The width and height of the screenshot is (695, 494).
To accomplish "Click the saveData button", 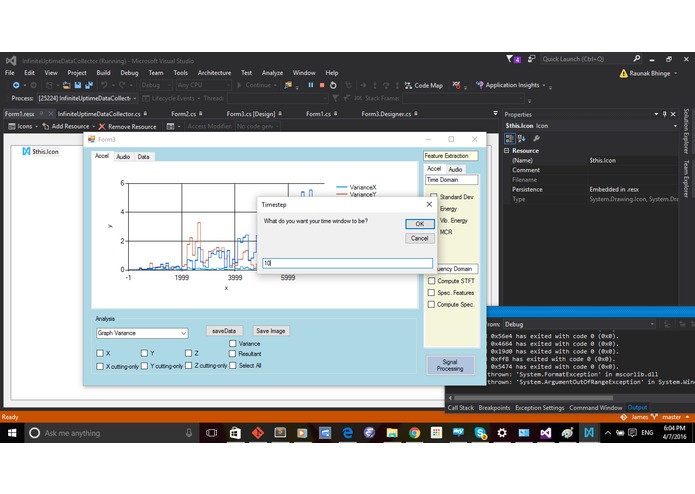I will [x=224, y=331].
